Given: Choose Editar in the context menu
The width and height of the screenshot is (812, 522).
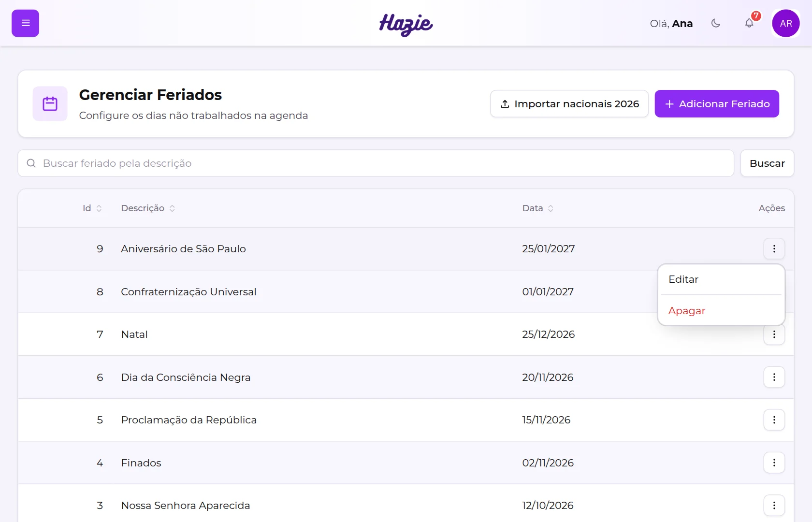Looking at the screenshot, I should pos(721,279).
